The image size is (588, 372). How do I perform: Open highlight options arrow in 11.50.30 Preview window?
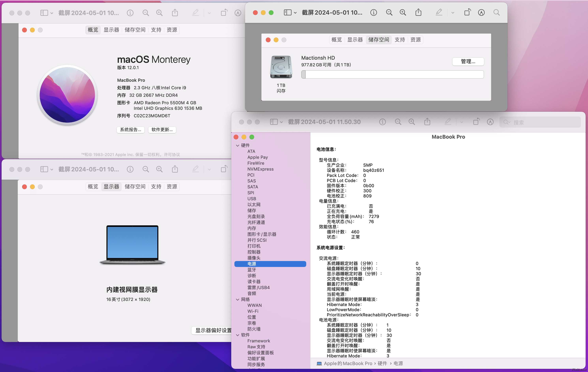462,122
